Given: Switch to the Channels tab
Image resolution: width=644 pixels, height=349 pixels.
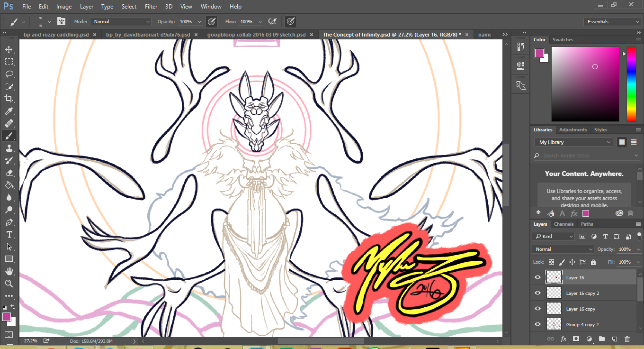Looking at the screenshot, I should point(563,224).
